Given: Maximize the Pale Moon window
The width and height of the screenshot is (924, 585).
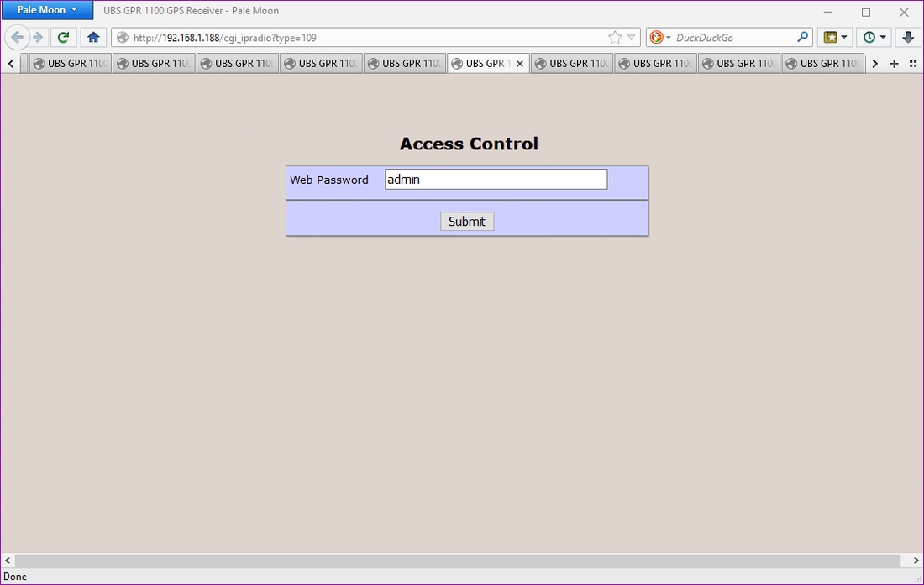Looking at the screenshot, I should [866, 12].
